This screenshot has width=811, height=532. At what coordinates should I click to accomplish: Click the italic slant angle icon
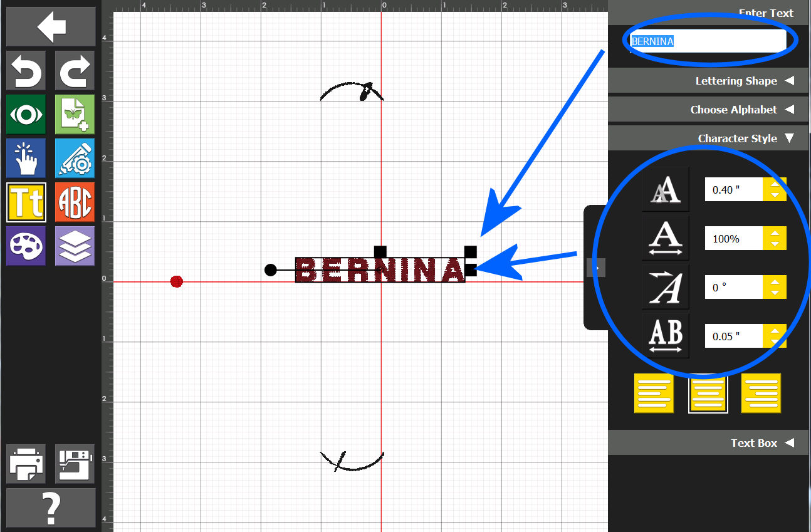pos(665,287)
